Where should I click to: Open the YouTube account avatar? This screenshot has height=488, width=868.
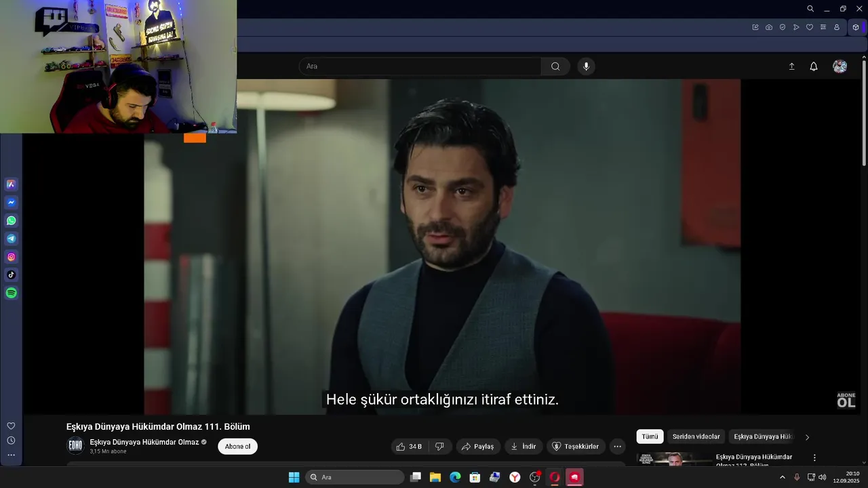point(840,66)
